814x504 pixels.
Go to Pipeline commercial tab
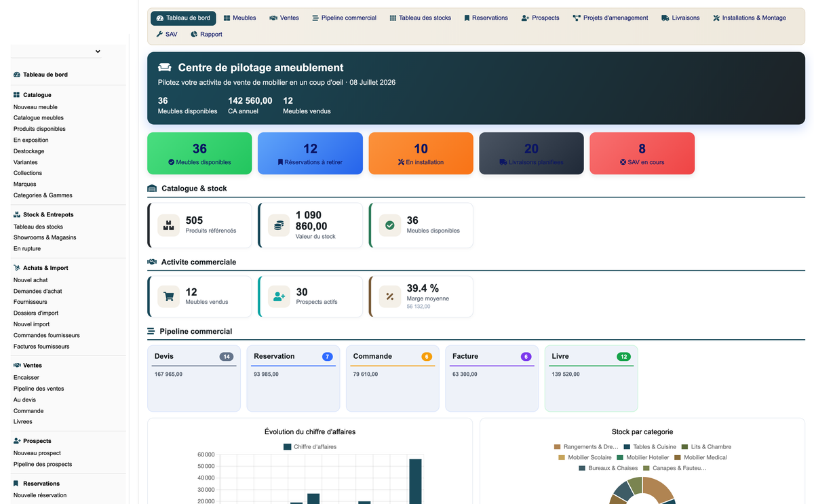[x=344, y=18]
